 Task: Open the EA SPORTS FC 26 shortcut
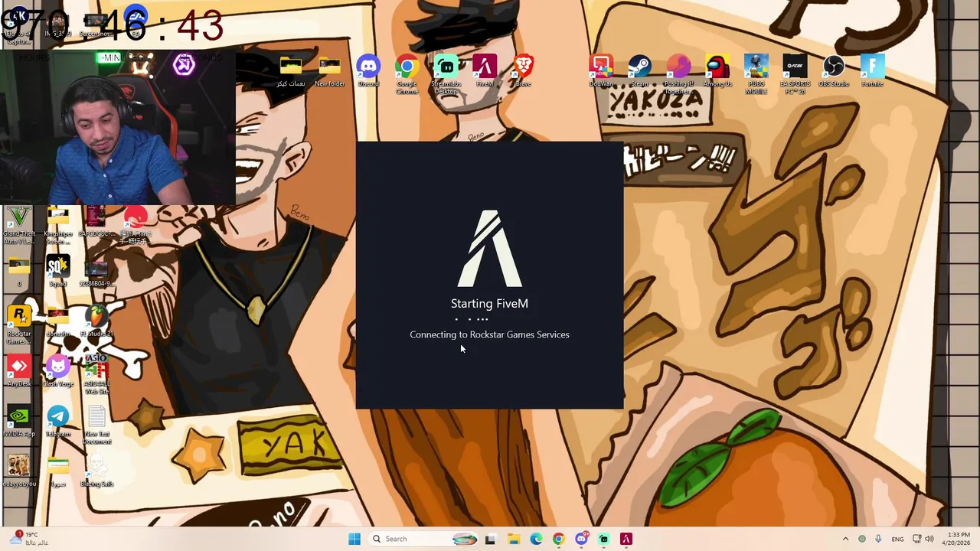(795, 74)
